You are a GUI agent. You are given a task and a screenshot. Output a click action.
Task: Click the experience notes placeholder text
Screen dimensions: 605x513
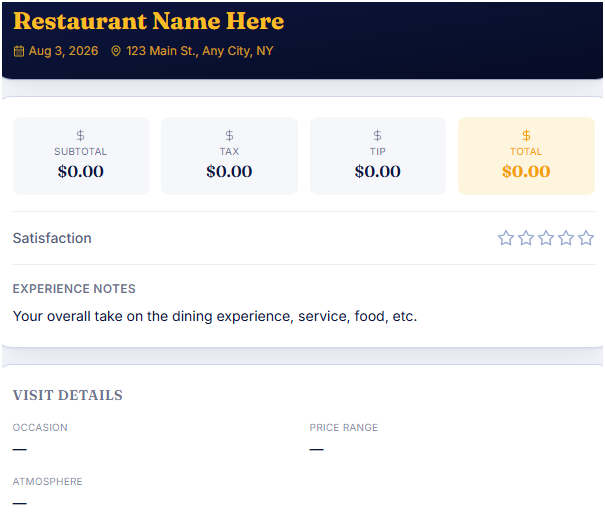(215, 316)
